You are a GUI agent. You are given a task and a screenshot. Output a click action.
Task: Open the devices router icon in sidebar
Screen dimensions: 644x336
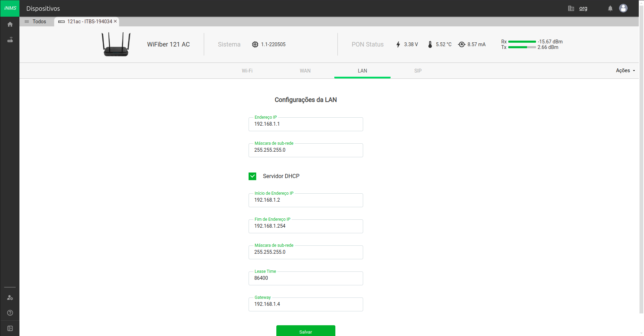(x=10, y=40)
